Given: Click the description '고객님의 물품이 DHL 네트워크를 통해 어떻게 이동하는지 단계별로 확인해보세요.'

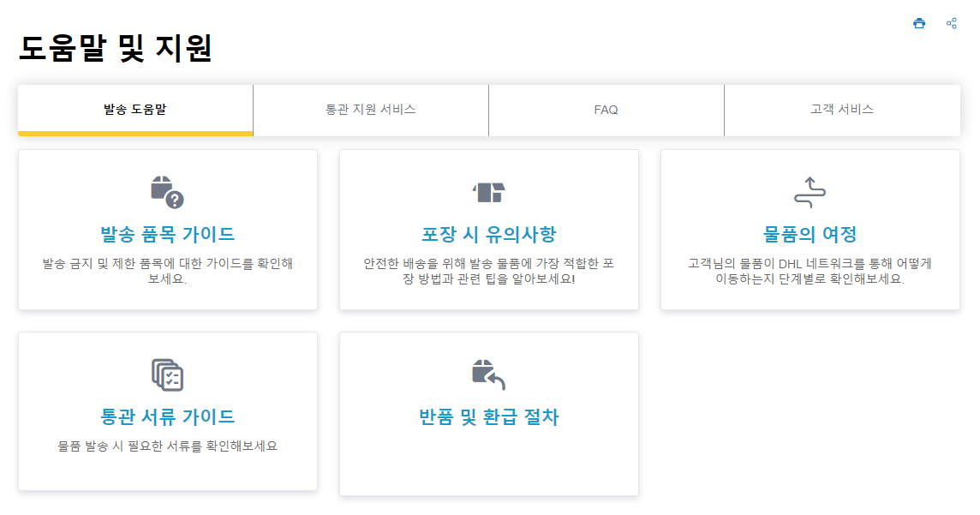Looking at the screenshot, I should click(x=810, y=272).
